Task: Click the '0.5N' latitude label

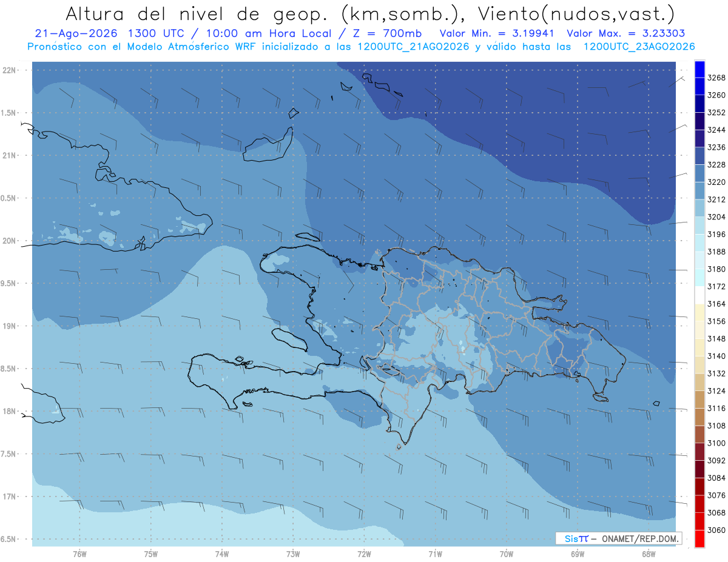Action: [x=7, y=198]
